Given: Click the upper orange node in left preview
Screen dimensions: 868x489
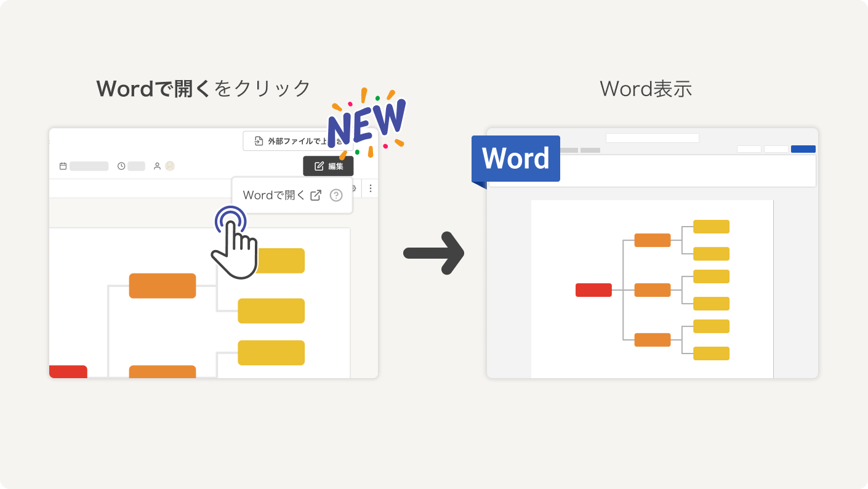Looking at the screenshot, I should point(163,286).
